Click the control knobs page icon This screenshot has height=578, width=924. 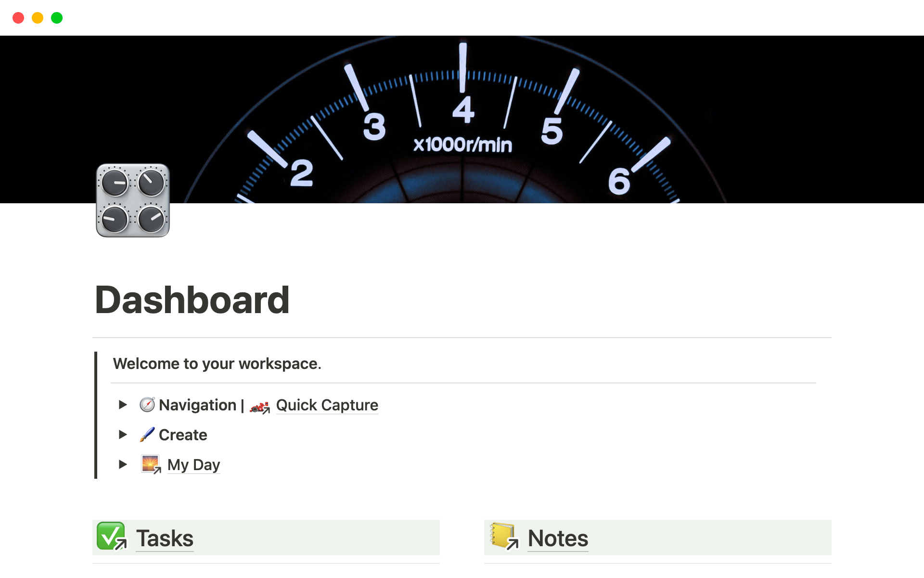[133, 200]
